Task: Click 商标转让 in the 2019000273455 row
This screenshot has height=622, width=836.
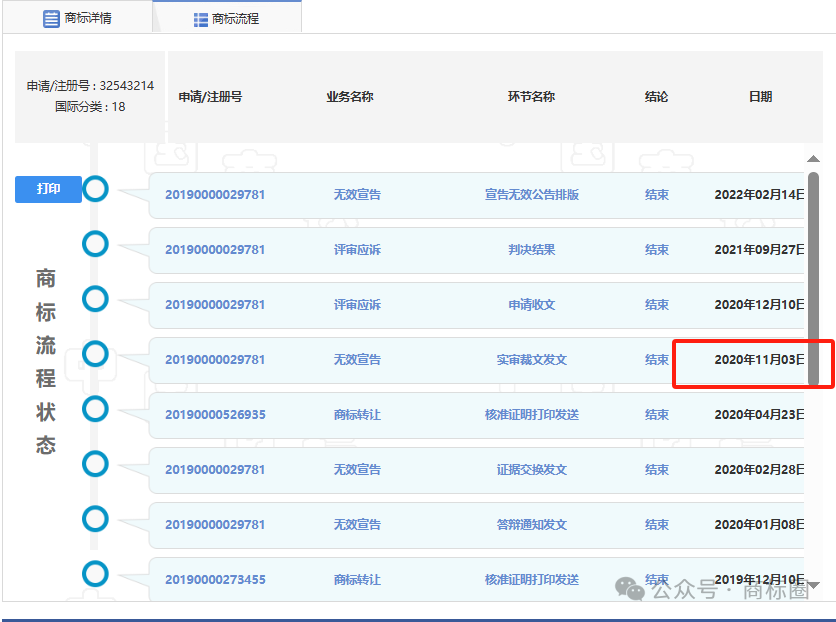Action: click(x=357, y=579)
